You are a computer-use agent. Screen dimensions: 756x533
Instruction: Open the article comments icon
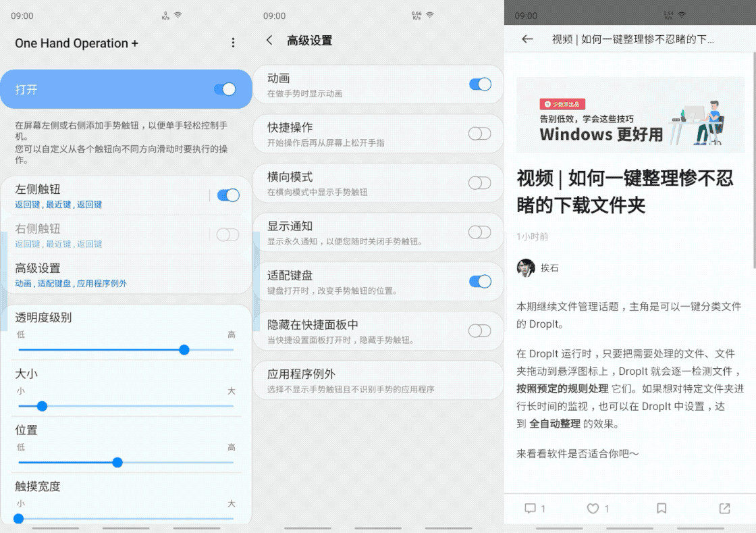pos(531,509)
